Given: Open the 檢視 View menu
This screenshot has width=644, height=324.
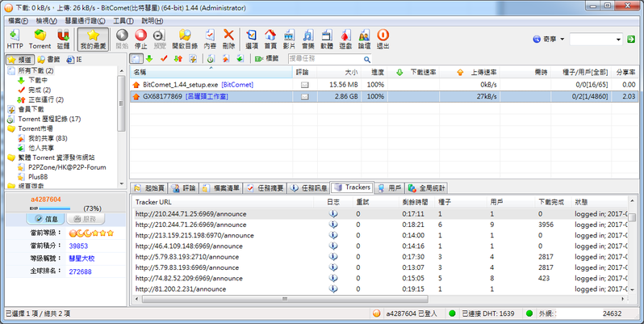Looking at the screenshot, I should coord(47,20).
